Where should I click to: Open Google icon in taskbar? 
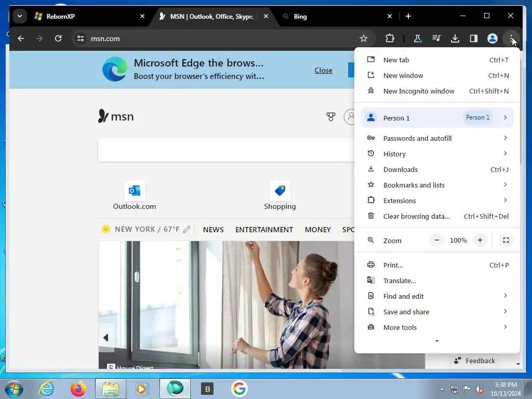click(239, 389)
